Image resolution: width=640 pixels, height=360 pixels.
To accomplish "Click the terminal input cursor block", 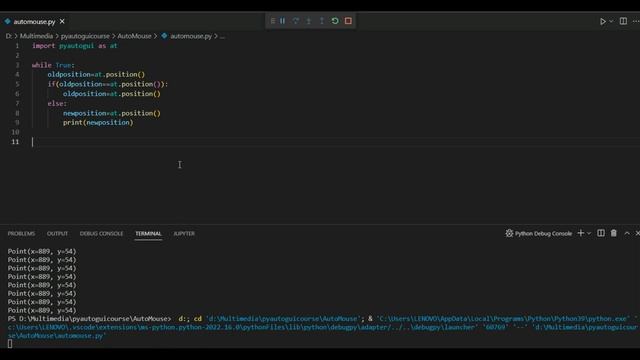I will click(10, 344).
